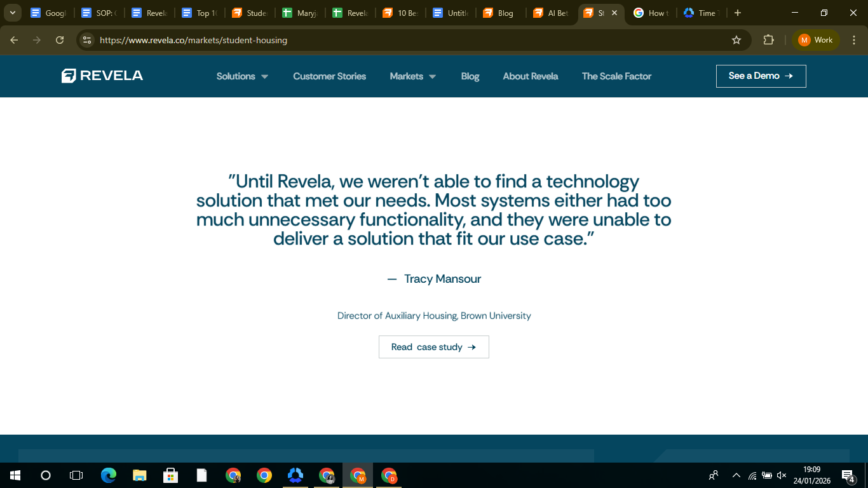Open the tab search dropdown arrow
Image resolution: width=868 pixels, height=488 pixels.
point(12,13)
